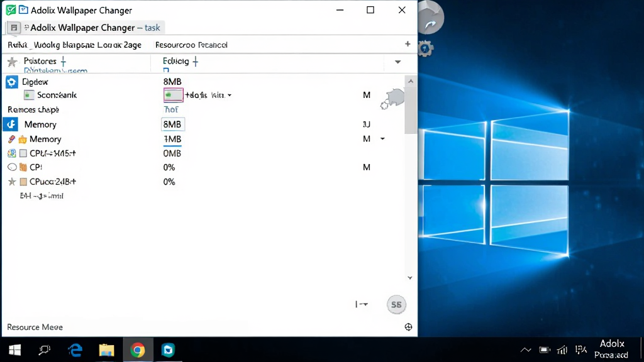Click the scrollbar up arrow
The width and height of the screenshot is (644, 362).
click(x=410, y=81)
